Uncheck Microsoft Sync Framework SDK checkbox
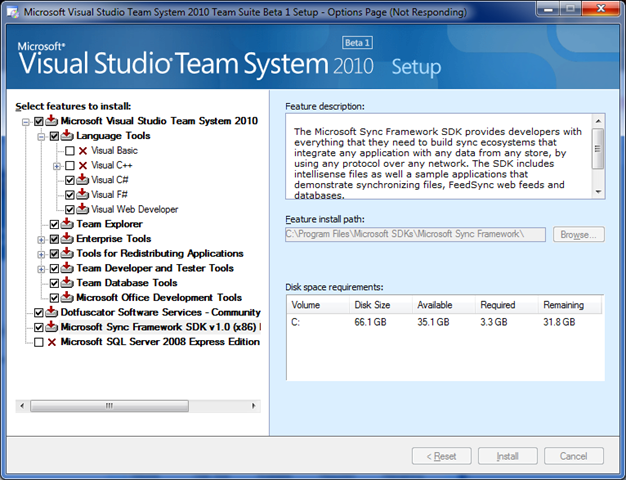Viewport: 626px width, 480px height. [39, 327]
